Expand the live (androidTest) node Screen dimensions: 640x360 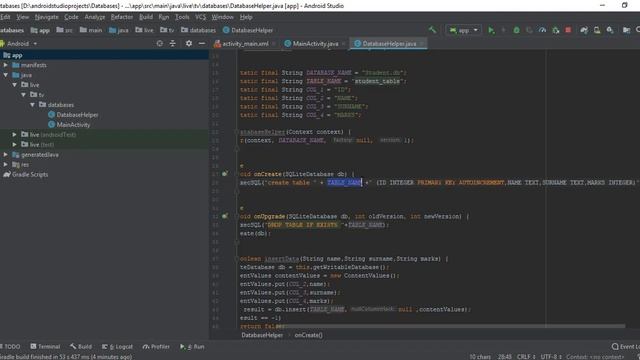[x=15, y=134]
